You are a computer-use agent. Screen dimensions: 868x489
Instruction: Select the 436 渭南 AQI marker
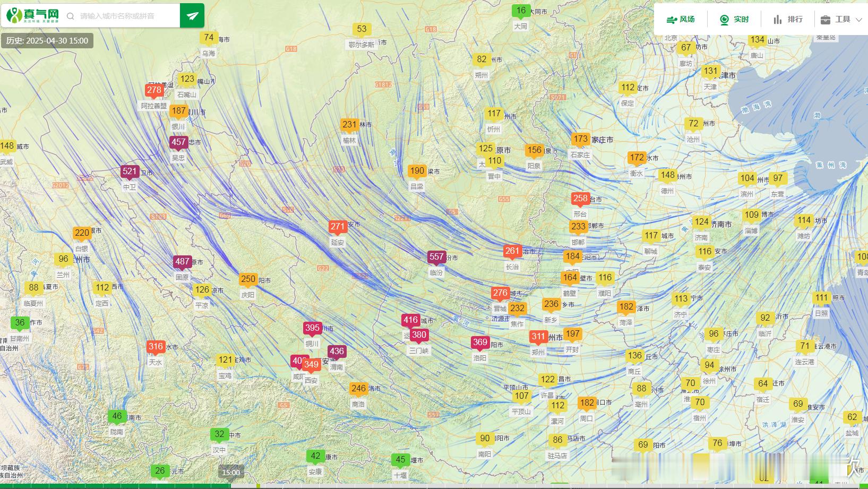[x=337, y=351]
